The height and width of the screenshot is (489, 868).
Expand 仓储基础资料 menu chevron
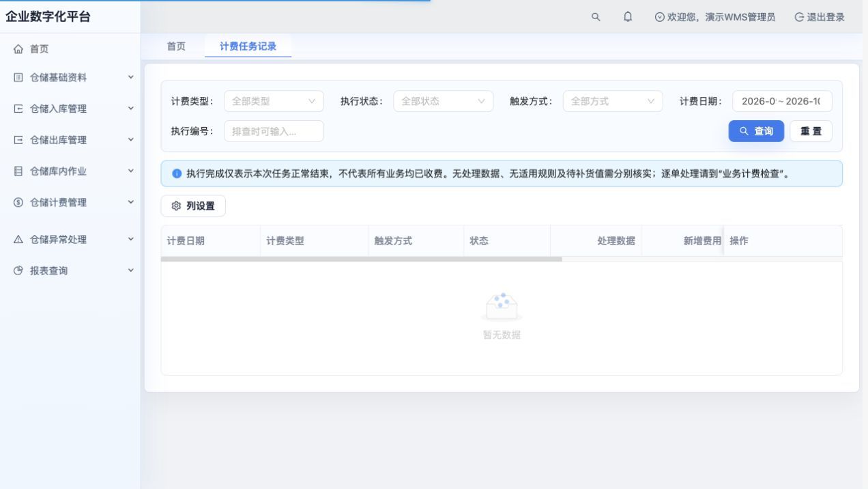tap(131, 77)
